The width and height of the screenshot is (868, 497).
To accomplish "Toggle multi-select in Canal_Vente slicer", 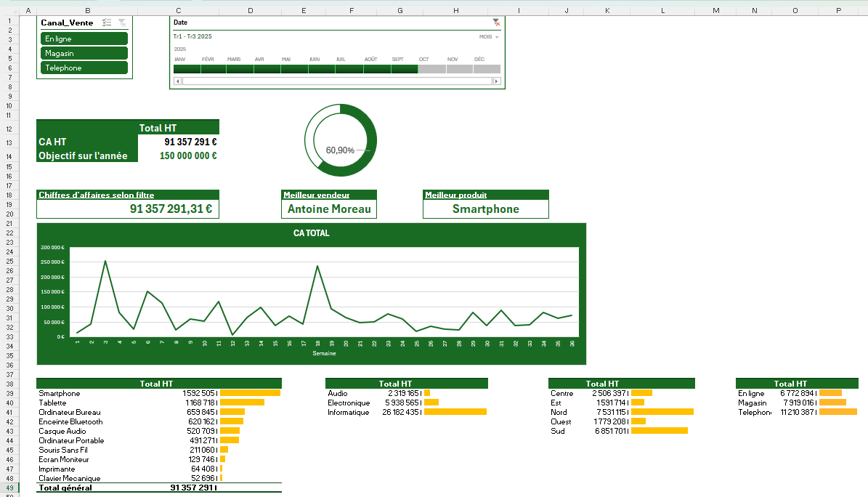I will click(107, 23).
